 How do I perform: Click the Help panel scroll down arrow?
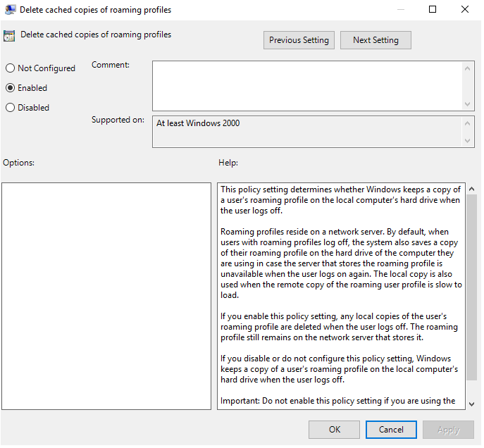pyautogui.click(x=471, y=403)
